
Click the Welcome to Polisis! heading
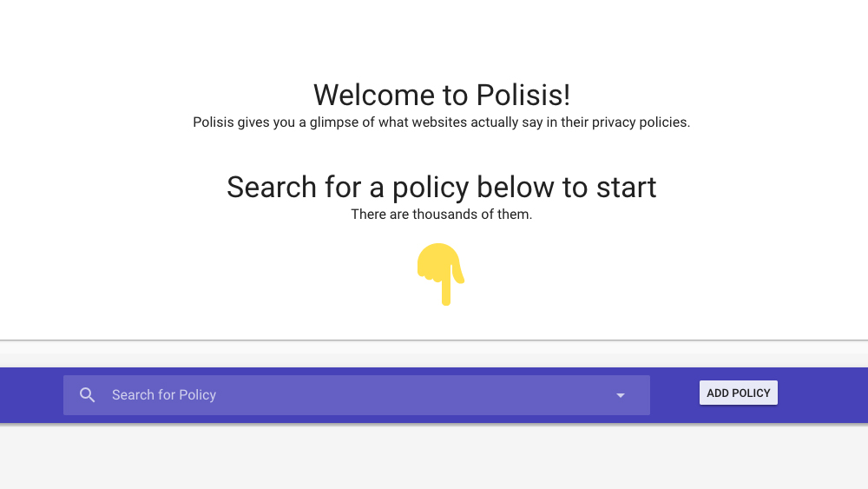click(x=441, y=95)
